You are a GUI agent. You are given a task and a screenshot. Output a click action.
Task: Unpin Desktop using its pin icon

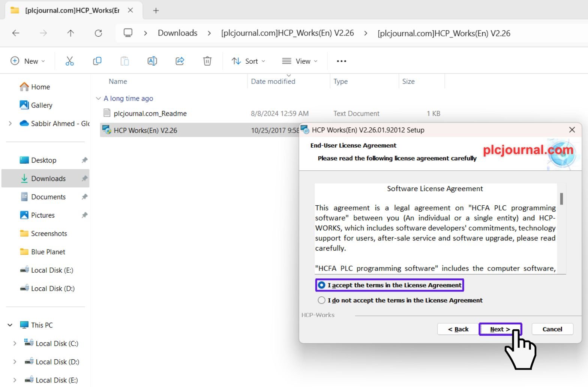click(x=85, y=160)
